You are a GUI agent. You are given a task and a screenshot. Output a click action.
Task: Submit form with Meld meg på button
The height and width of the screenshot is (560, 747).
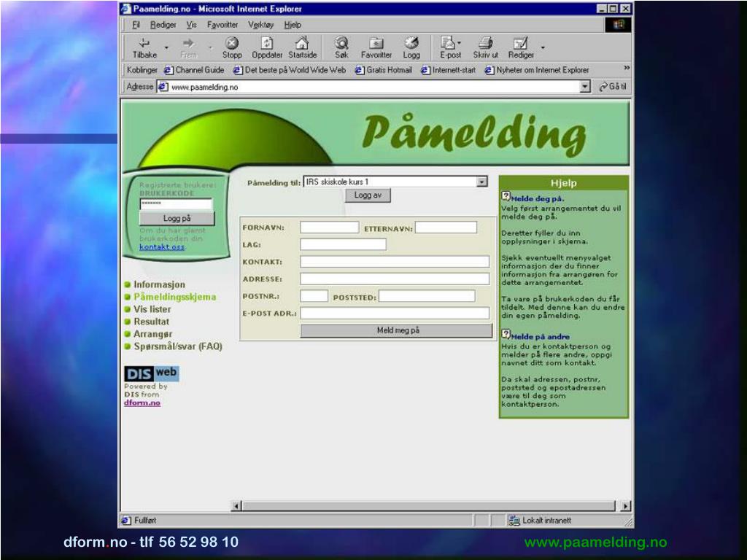coord(397,330)
